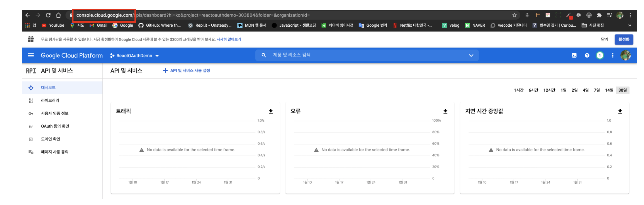This screenshot has width=644, height=205.
Task: Open the wecode 커뮤니티 bookmark
Action: [x=509, y=25]
